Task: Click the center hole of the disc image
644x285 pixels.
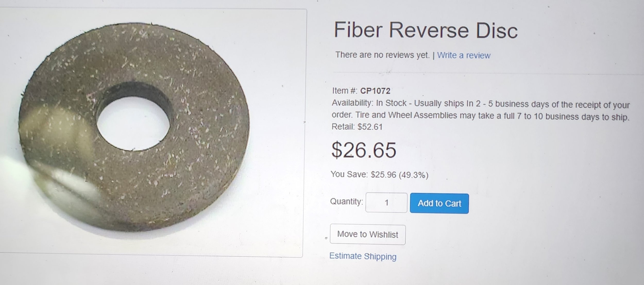Action: coord(133,124)
